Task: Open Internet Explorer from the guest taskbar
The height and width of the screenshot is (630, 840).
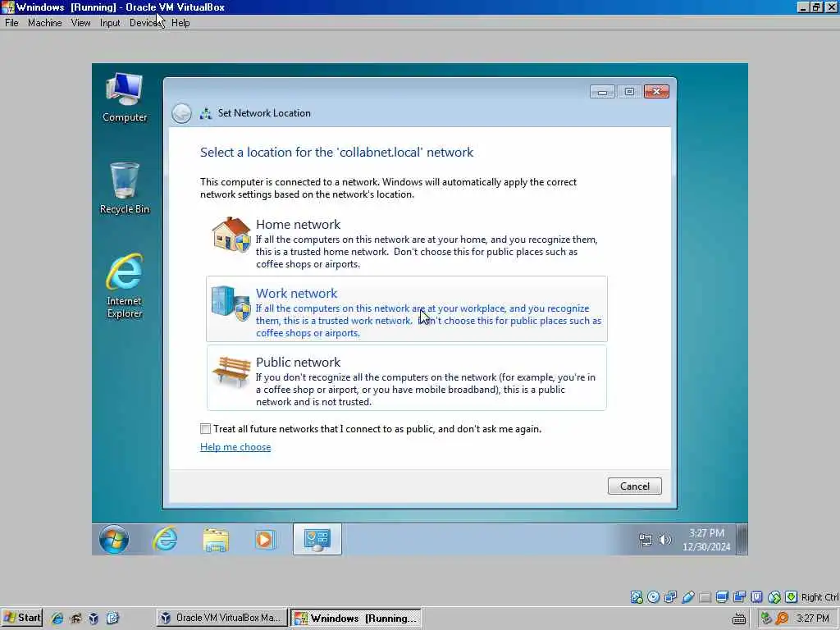Action: [165, 539]
